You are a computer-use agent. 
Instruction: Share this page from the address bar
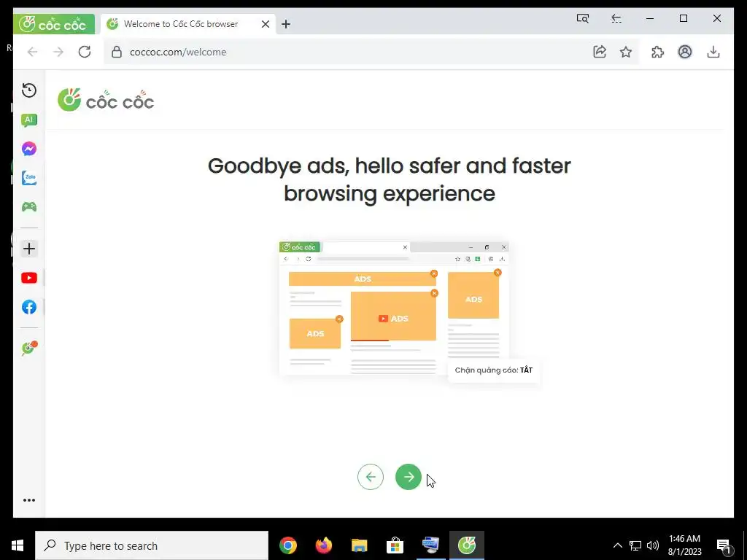coord(600,52)
